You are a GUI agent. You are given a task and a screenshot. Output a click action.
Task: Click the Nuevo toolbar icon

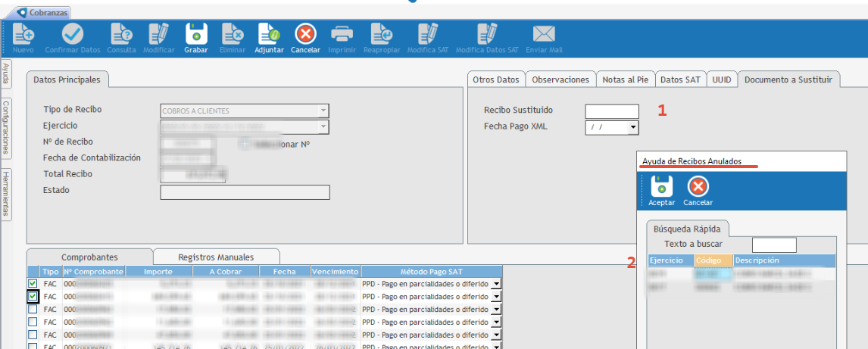[x=23, y=34]
